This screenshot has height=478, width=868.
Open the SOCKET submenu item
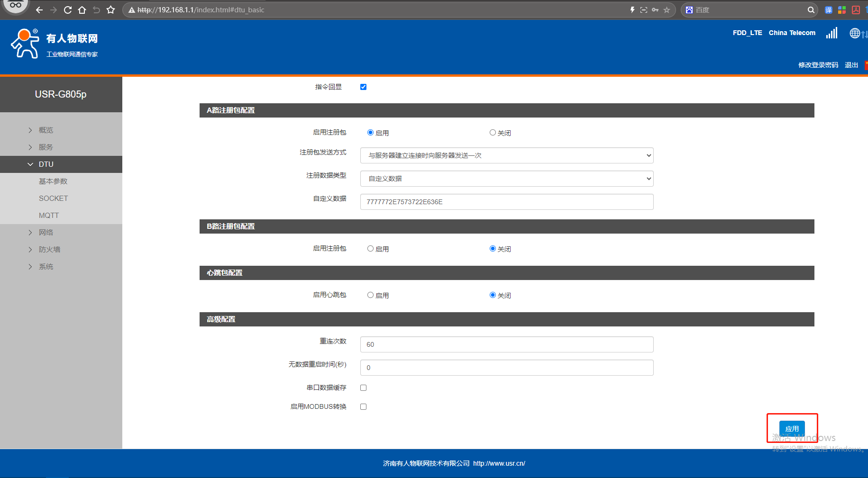[x=53, y=198]
